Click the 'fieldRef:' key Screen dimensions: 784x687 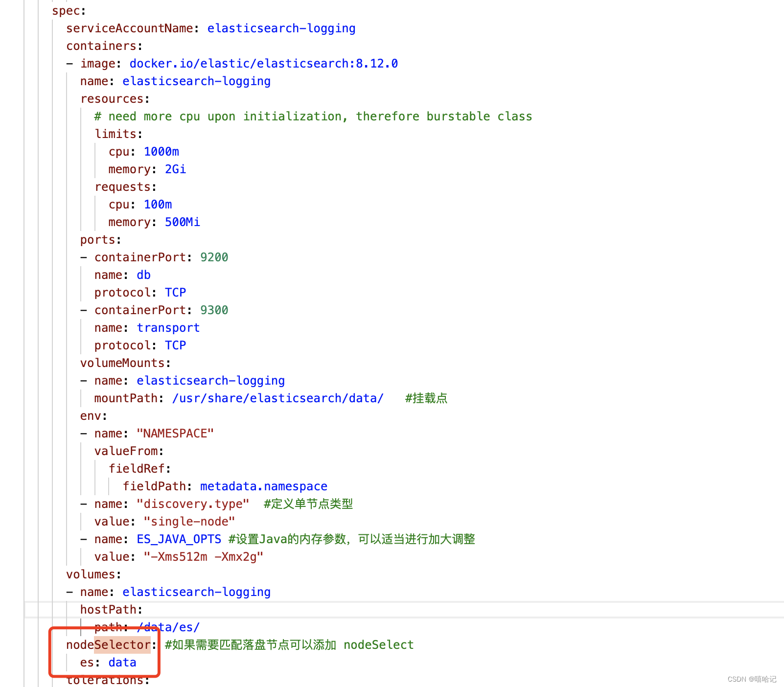(x=140, y=469)
